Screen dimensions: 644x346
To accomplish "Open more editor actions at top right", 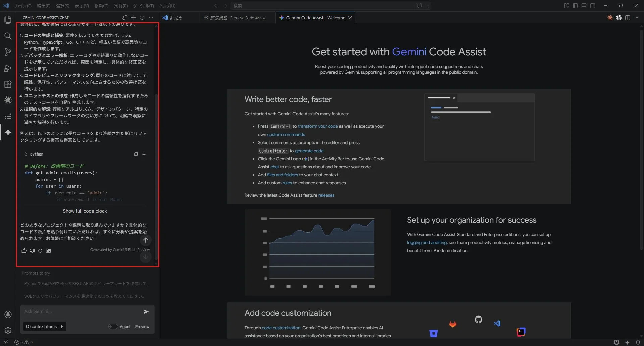I will pyautogui.click(x=636, y=18).
